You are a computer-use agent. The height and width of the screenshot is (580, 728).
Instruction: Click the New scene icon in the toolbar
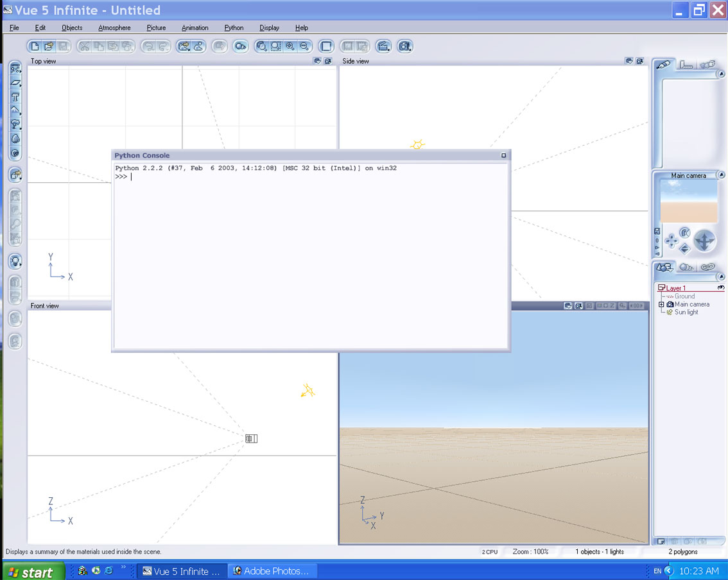[x=35, y=46]
